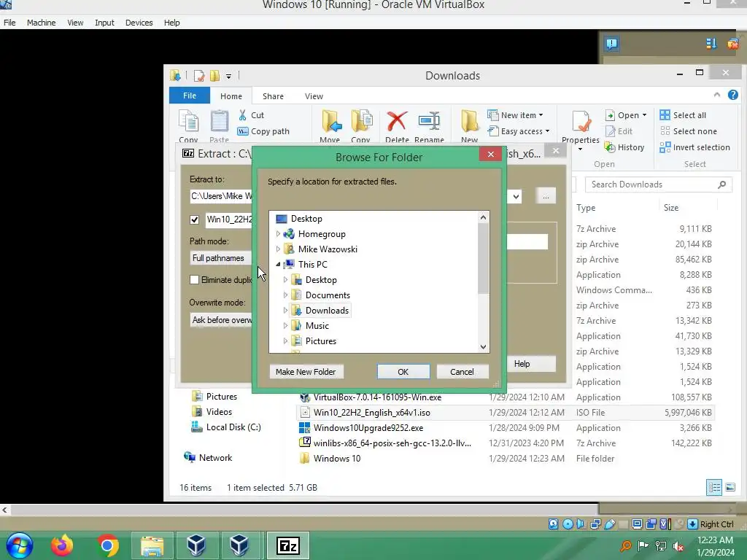Open the Explorer help question mark icon

[x=732, y=95]
